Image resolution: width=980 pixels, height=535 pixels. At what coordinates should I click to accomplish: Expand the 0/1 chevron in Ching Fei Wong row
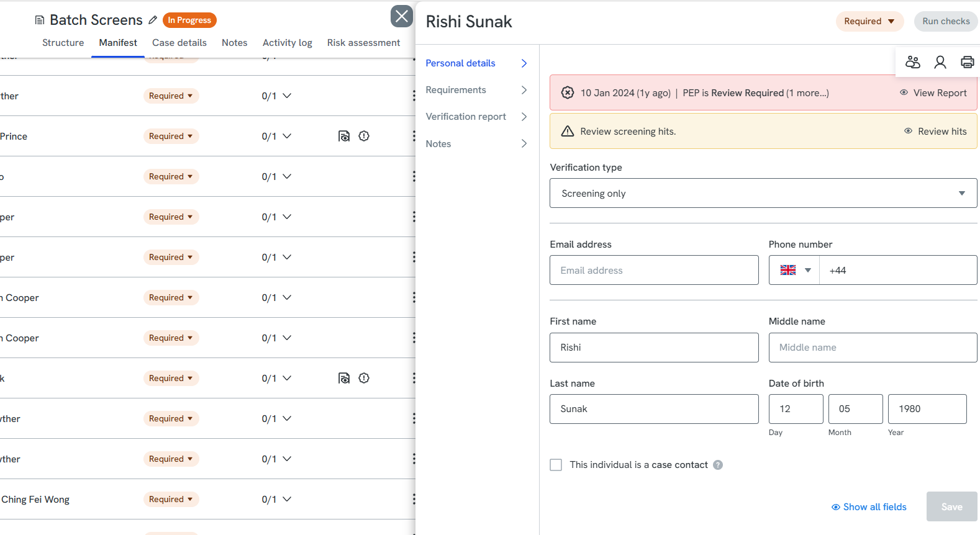pyautogui.click(x=287, y=499)
